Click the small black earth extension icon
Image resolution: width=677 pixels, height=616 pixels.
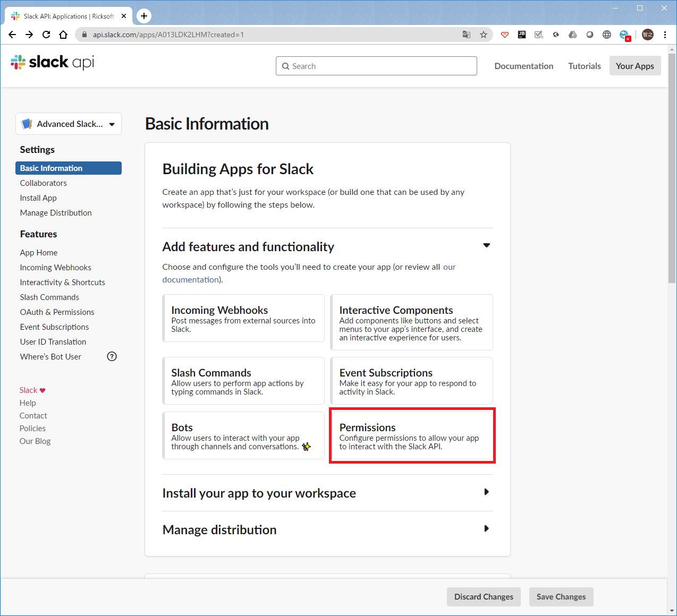(x=556, y=35)
